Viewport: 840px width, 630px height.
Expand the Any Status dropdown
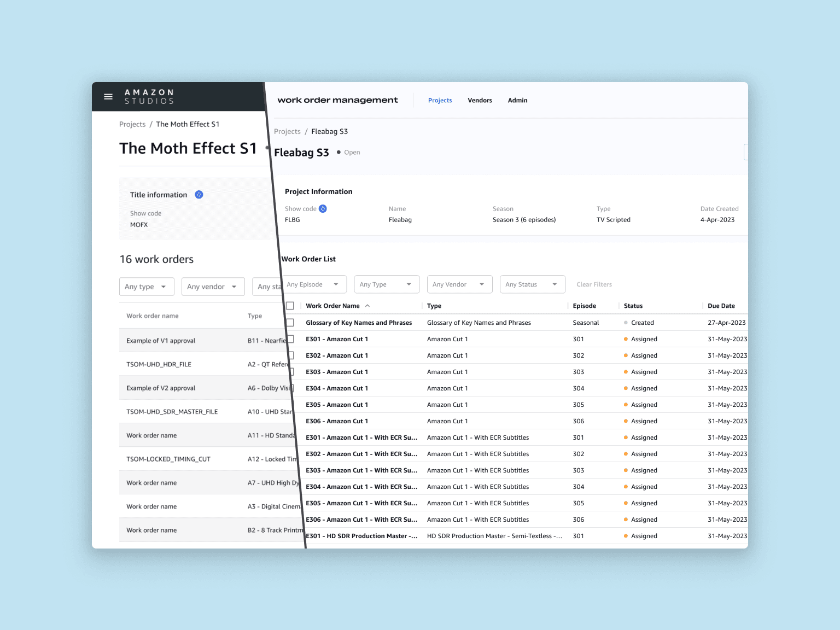coord(532,284)
